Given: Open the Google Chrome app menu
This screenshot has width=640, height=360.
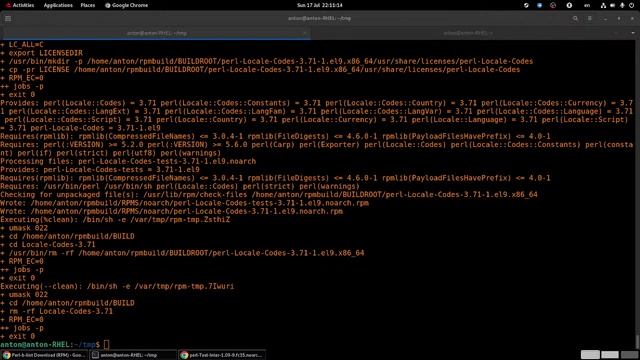Looking at the screenshot, I should click(127, 5).
